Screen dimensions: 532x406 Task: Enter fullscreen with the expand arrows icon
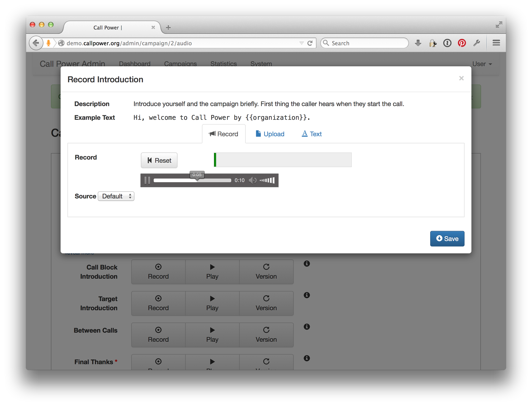click(x=499, y=25)
